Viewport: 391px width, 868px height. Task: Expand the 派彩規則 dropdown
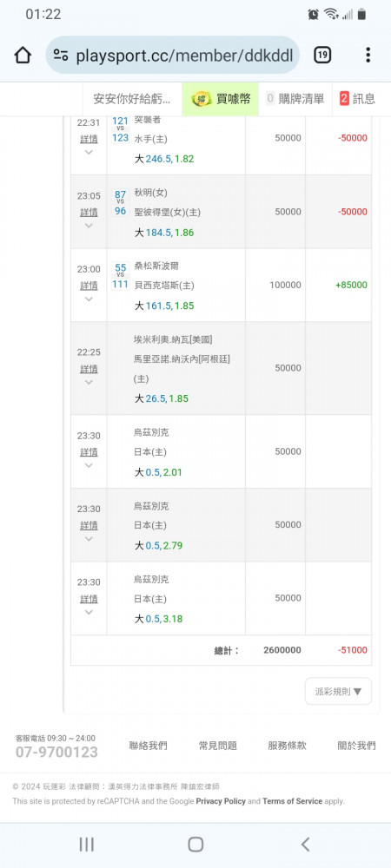338,692
